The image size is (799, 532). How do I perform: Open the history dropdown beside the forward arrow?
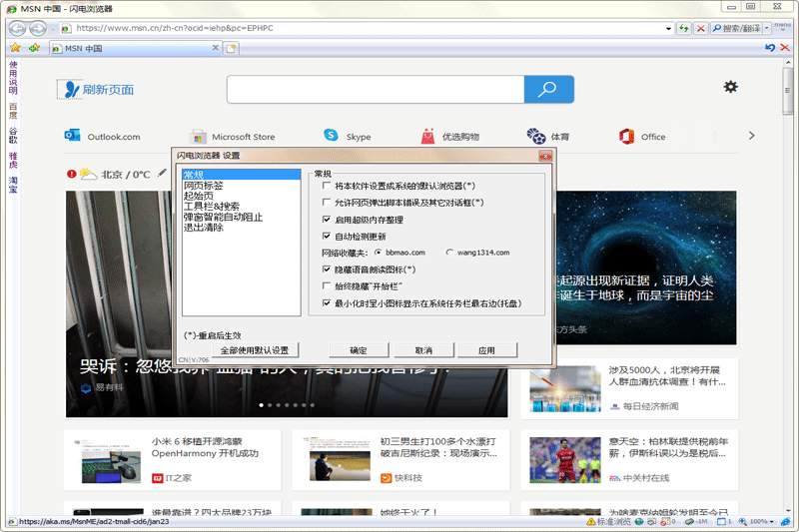click(x=53, y=29)
